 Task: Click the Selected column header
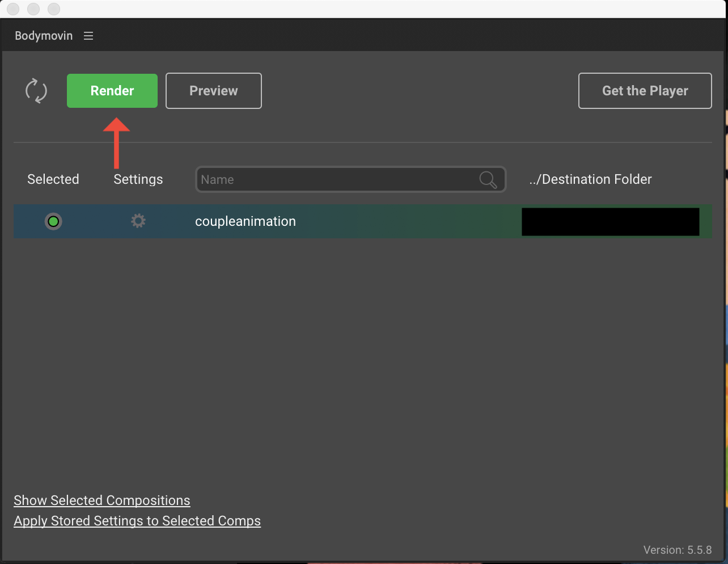coord(53,179)
